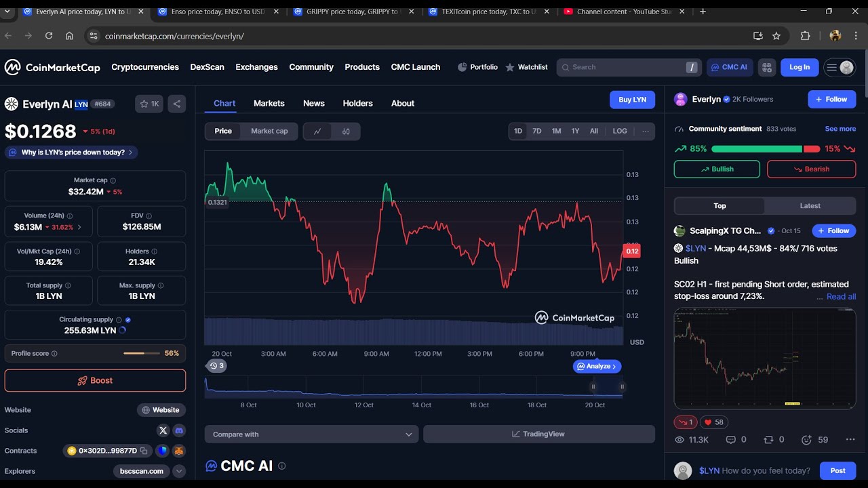Show info for CMC AI heading
The width and height of the screenshot is (868, 488).
(x=282, y=466)
